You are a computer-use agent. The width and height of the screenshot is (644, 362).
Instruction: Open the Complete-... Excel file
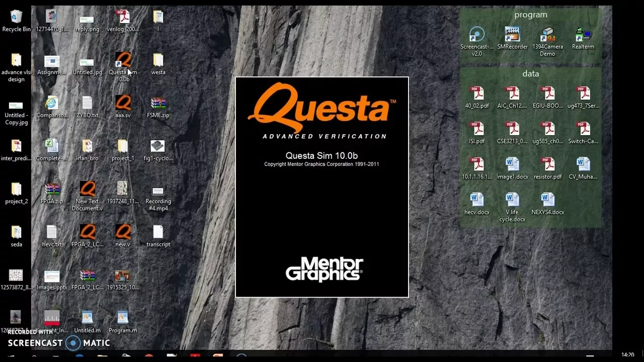pyautogui.click(x=52, y=150)
